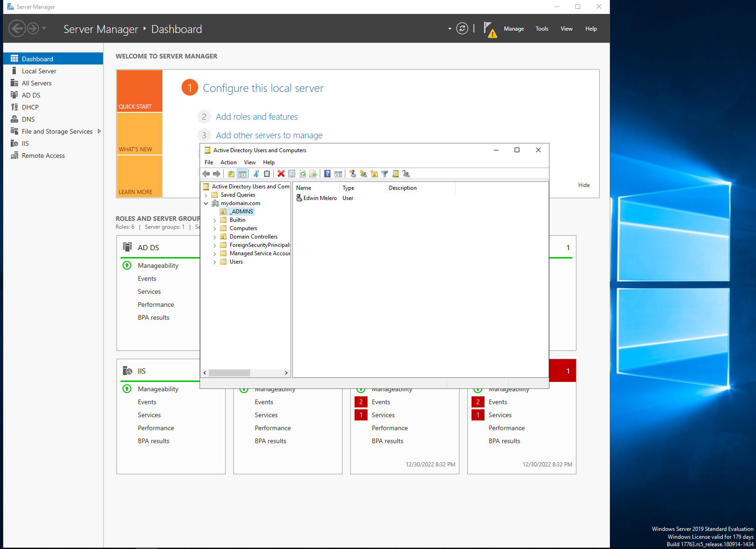Expand the Domain Controllers container
This screenshot has height=549, width=756.
[x=214, y=236]
